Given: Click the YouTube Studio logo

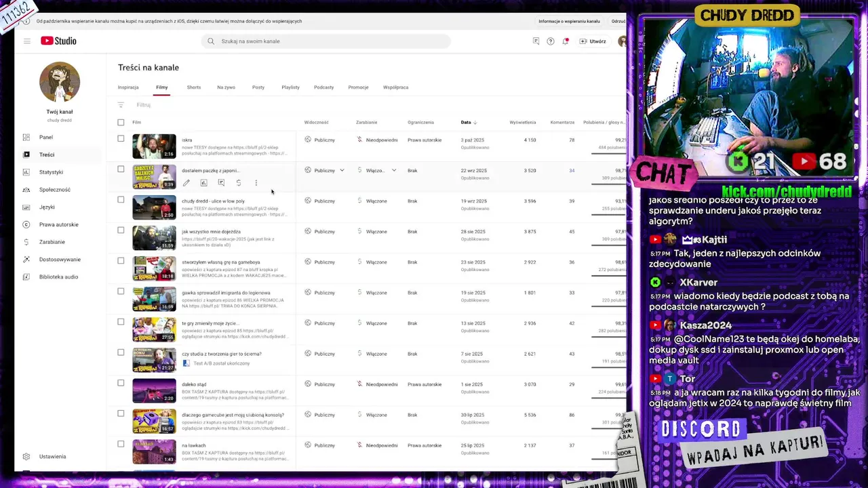Looking at the screenshot, I should 58,41.
